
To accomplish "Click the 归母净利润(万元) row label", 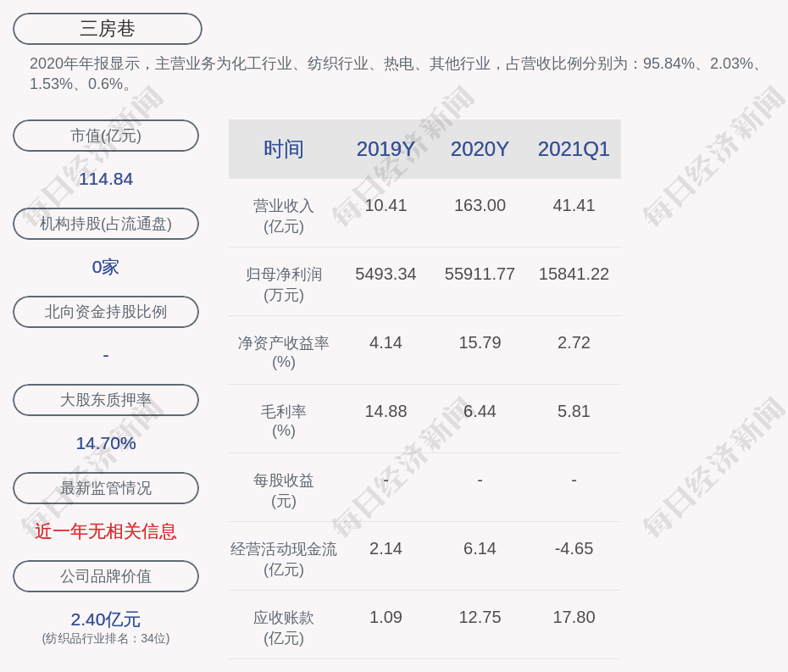I will pyautogui.click(x=284, y=285).
